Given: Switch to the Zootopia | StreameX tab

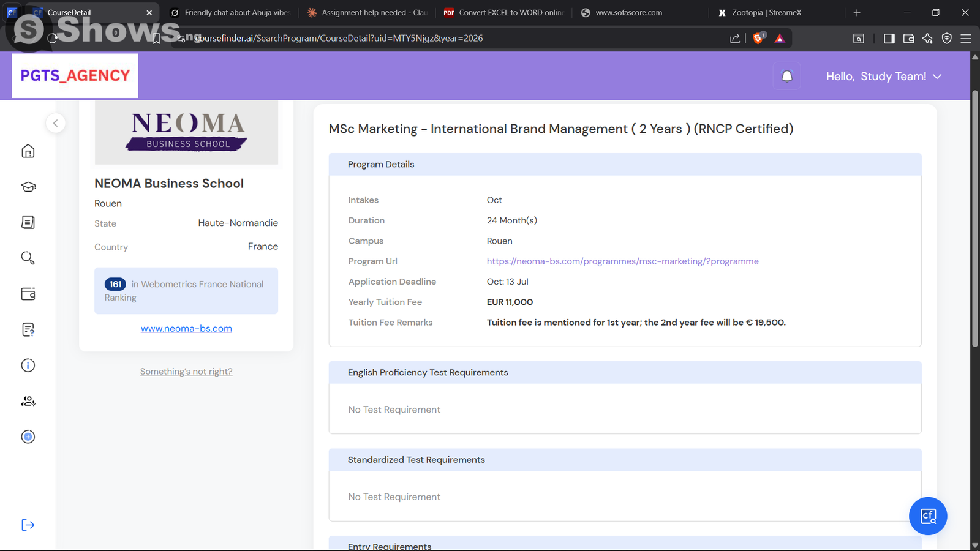Looking at the screenshot, I should point(766,13).
